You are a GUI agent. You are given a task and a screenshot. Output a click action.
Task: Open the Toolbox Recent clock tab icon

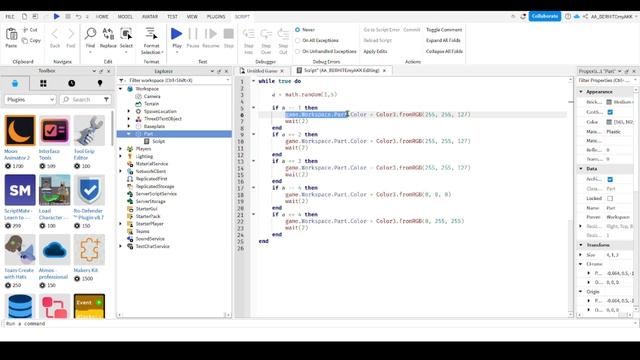tap(72, 84)
